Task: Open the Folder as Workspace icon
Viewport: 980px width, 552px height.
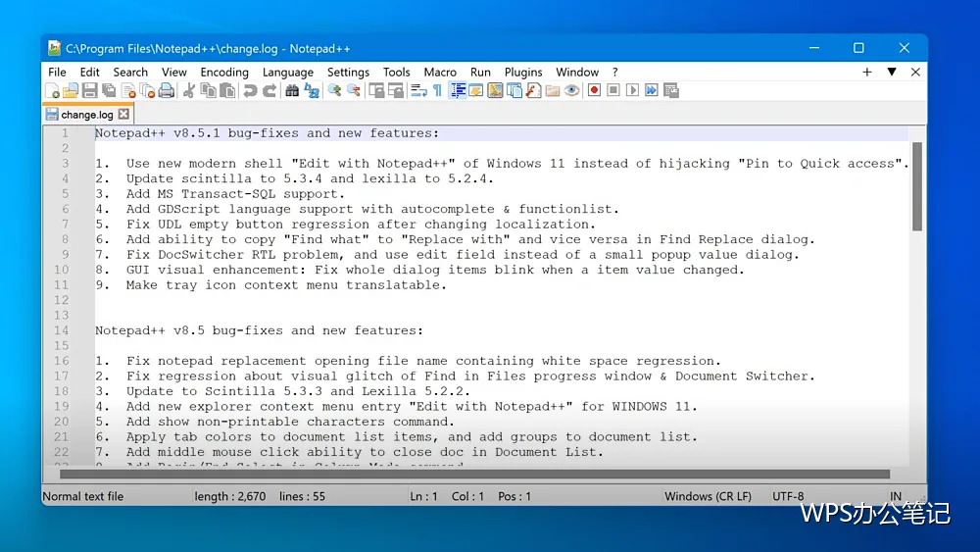Action: coord(553,90)
